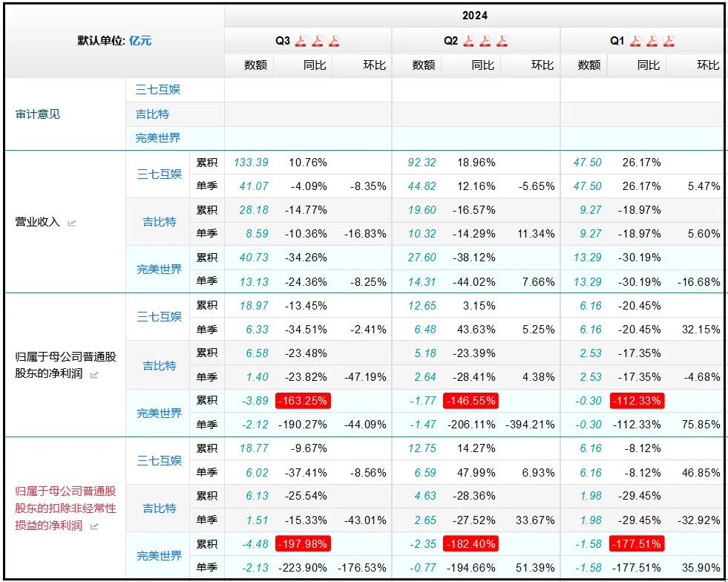Open 审计意见 row label
Image resolution: width=728 pixels, height=582 pixels.
pos(38,114)
